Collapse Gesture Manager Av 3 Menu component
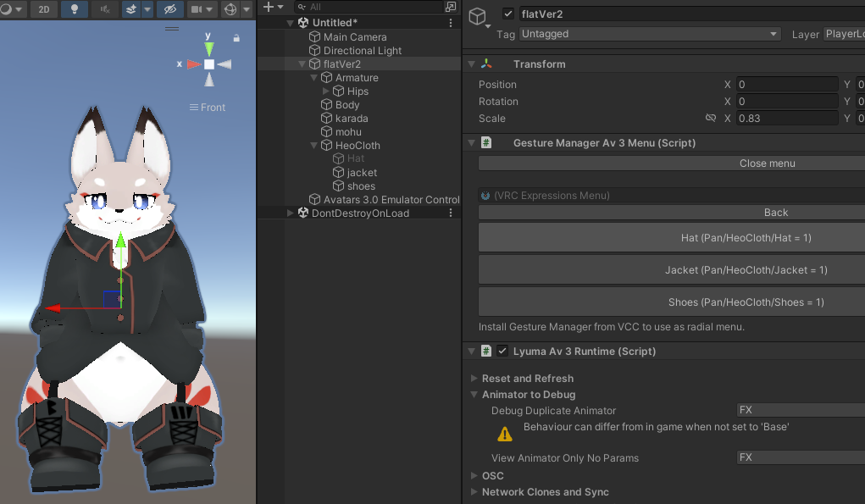This screenshot has width=865, height=504. tap(472, 143)
